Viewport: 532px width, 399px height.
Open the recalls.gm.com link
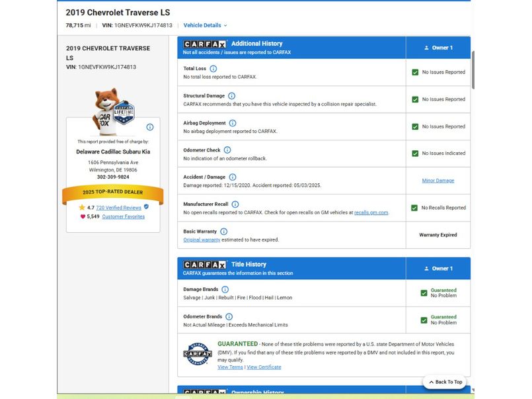click(x=371, y=212)
